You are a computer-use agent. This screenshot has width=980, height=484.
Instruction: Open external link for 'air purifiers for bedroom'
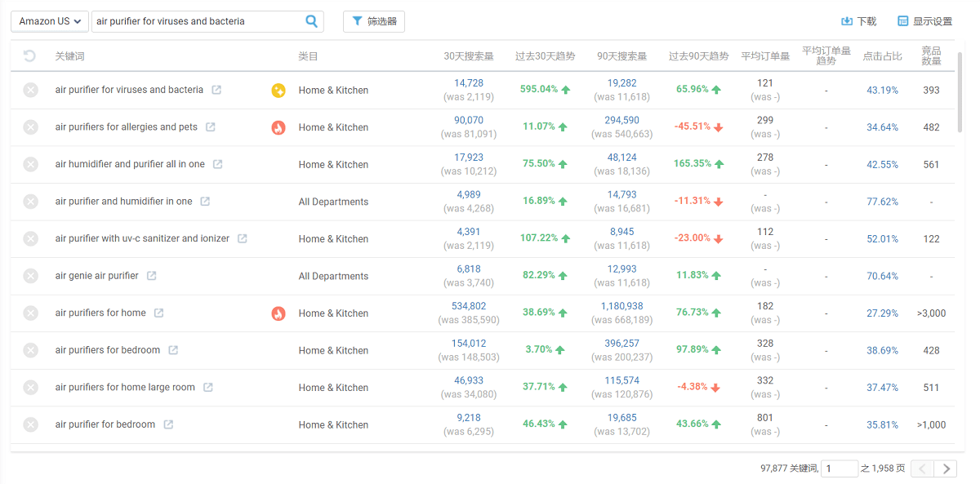point(173,350)
